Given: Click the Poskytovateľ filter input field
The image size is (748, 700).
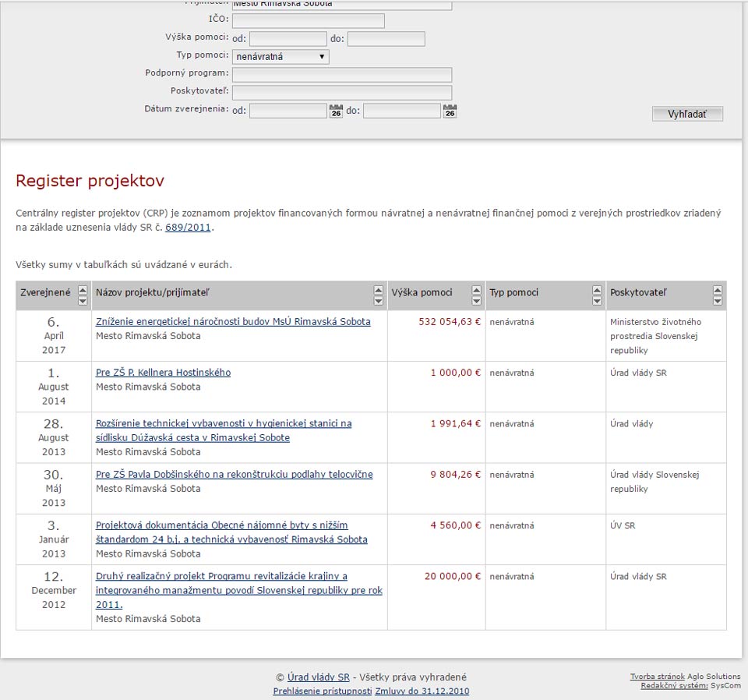Looking at the screenshot, I should coord(342,93).
